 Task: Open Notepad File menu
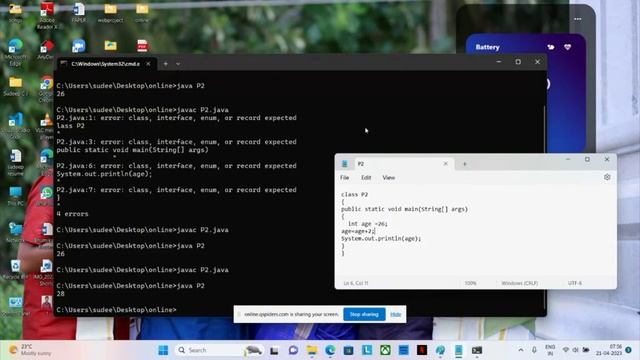[344, 178]
